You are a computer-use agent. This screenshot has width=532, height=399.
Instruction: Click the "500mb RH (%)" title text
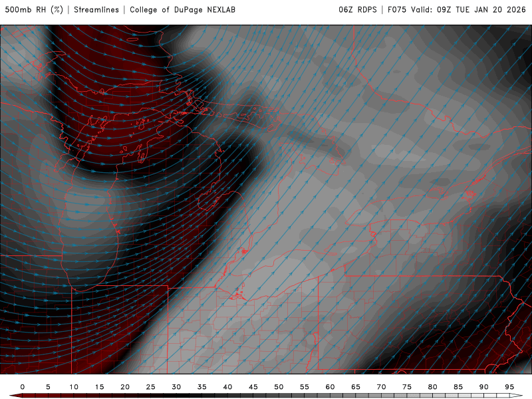[x=34, y=9]
